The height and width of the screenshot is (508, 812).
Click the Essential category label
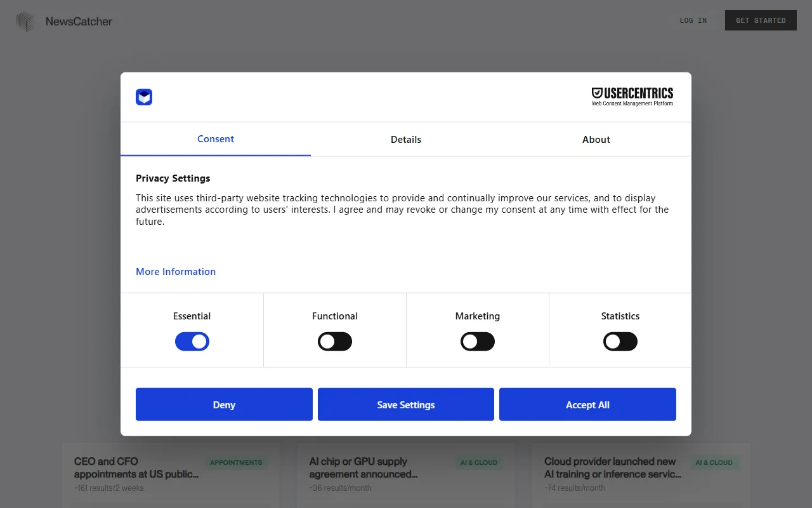pyautogui.click(x=192, y=316)
